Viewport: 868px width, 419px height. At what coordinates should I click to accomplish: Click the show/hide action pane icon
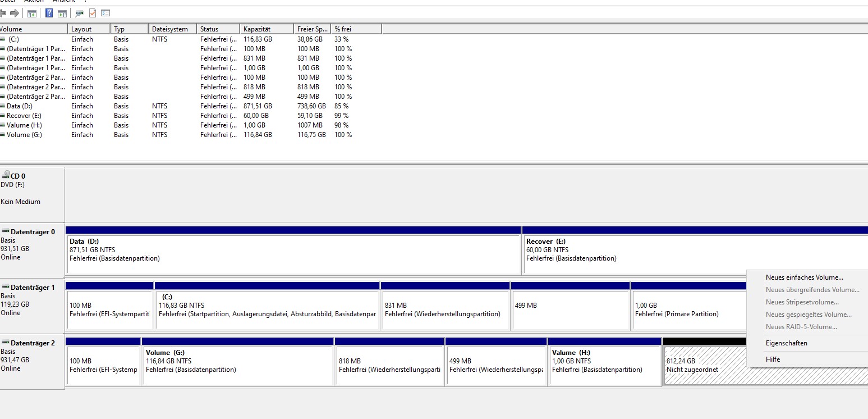point(62,13)
